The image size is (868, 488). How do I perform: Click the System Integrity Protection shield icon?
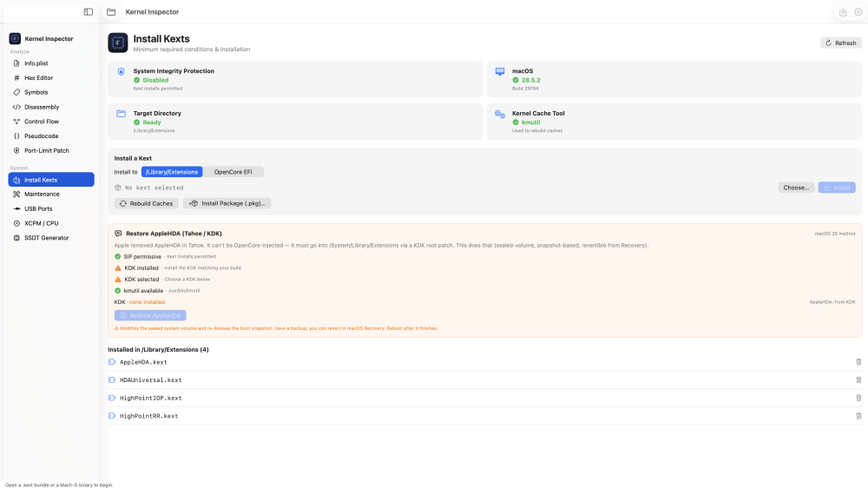tap(122, 71)
